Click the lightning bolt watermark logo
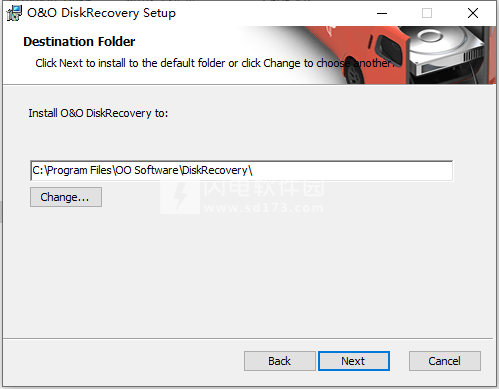The width and height of the screenshot is (499, 389). [x=180, y=197]
